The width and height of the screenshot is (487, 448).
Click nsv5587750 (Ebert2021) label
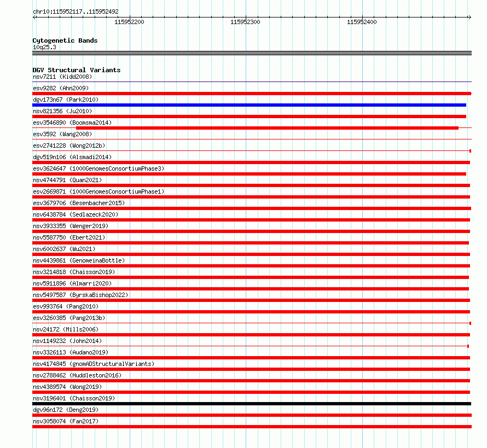(69, 237)
